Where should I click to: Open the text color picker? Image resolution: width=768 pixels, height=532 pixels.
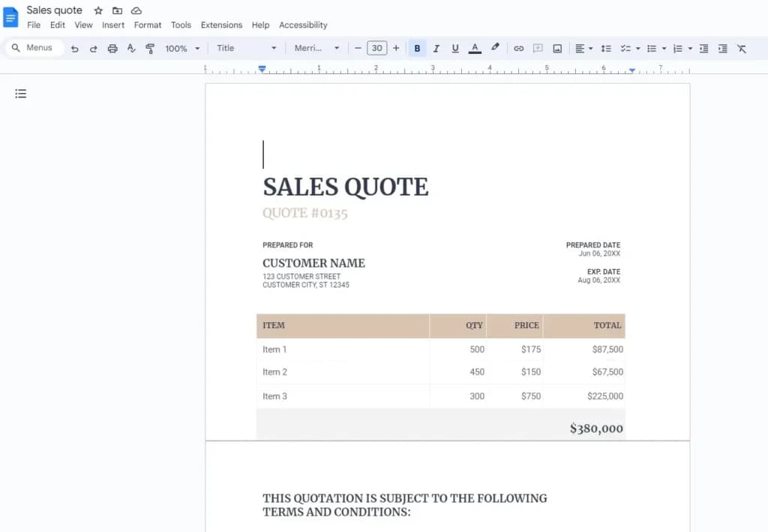[x=475, y=49]
